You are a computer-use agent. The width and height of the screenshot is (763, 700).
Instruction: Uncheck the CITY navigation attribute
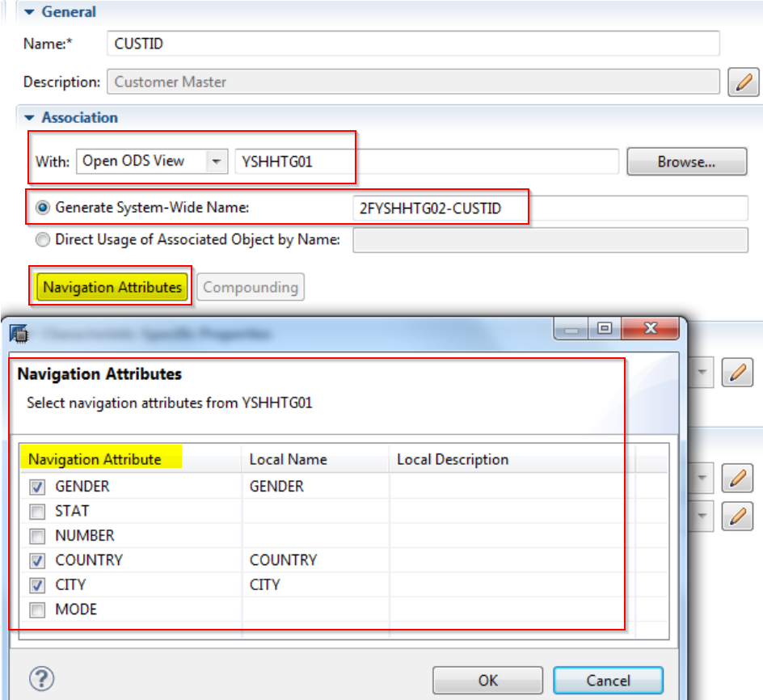point(37,585)
